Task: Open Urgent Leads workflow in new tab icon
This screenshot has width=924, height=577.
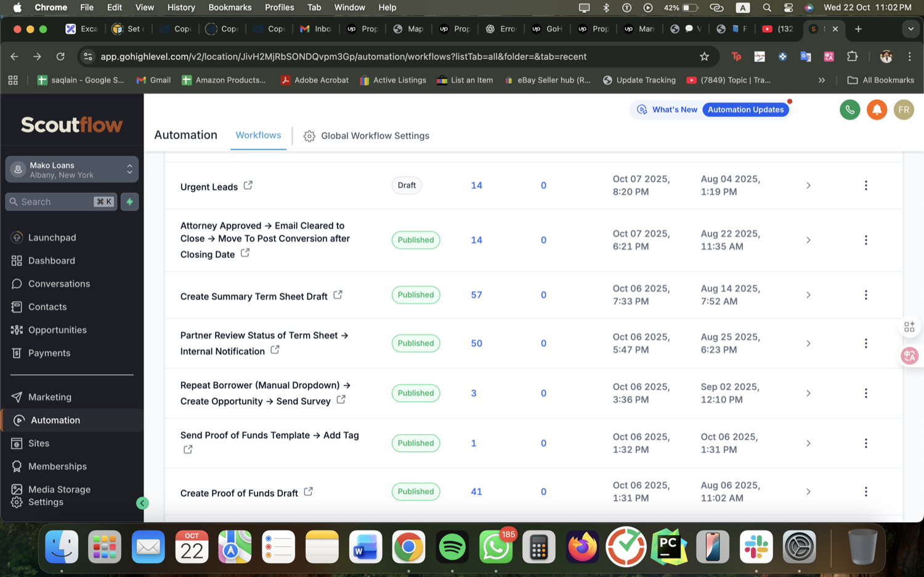Action: click(248, 185)
